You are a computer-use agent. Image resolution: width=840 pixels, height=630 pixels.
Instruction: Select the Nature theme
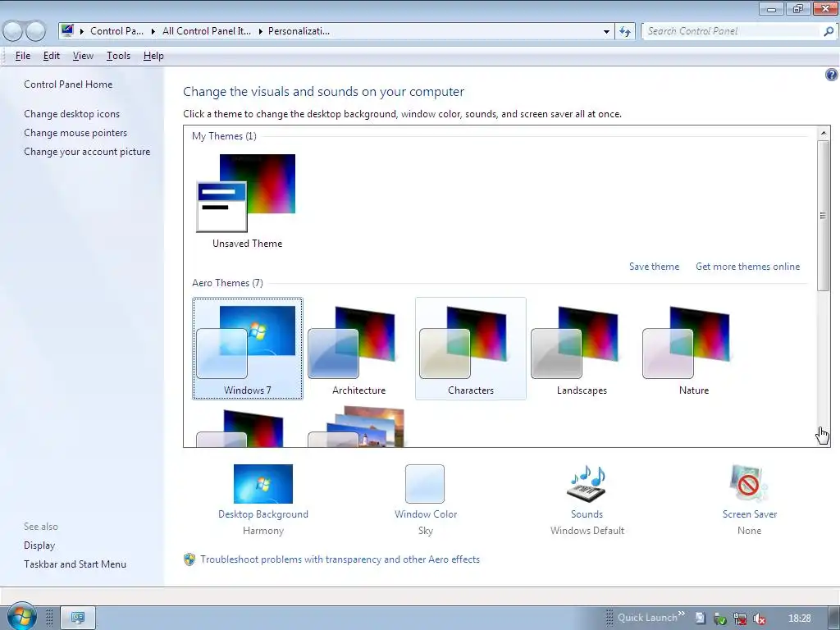pyautogui.click(x=694, y=349)
